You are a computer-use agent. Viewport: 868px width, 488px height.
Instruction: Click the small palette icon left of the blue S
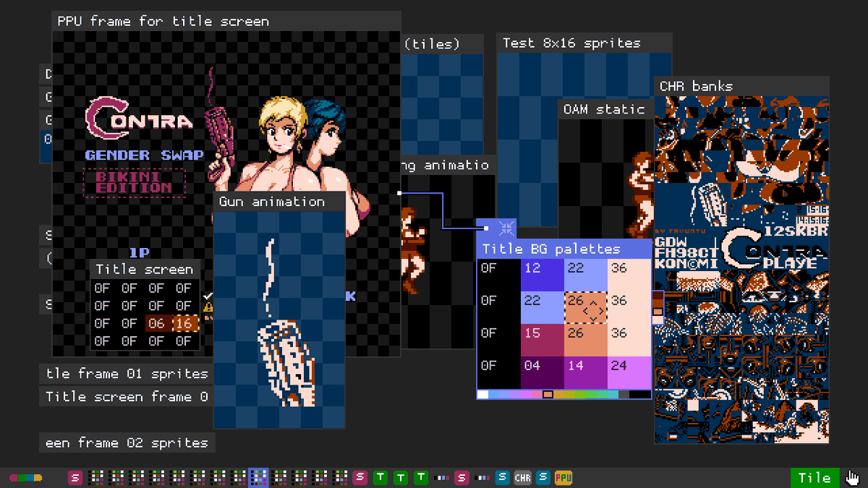point(482,478)
